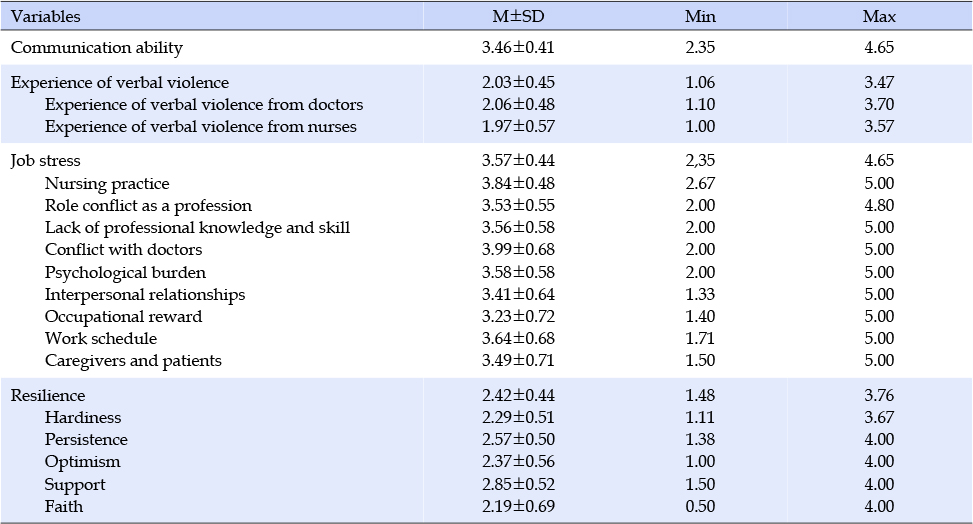This screenshot has height=524, width=973.
Task: Click the Conflict with doctors mean value 3.99±0.68
Action: 518,250
